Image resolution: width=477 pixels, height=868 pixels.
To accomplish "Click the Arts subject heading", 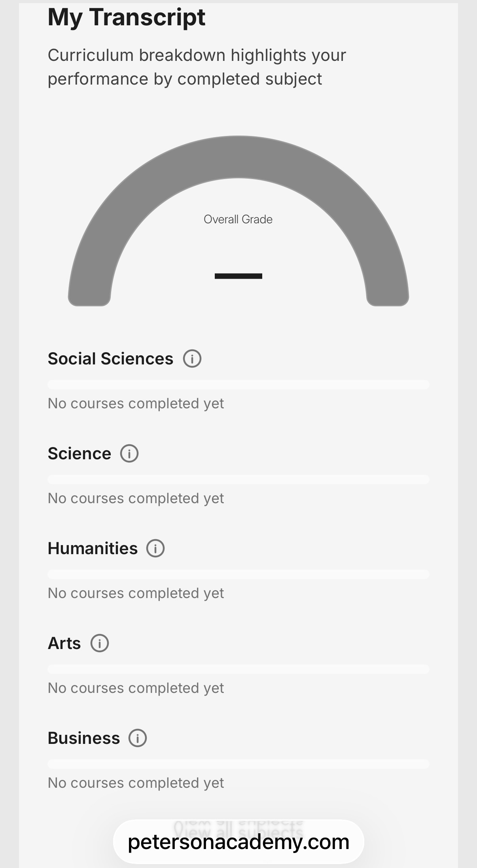I will tap(64, 643).
